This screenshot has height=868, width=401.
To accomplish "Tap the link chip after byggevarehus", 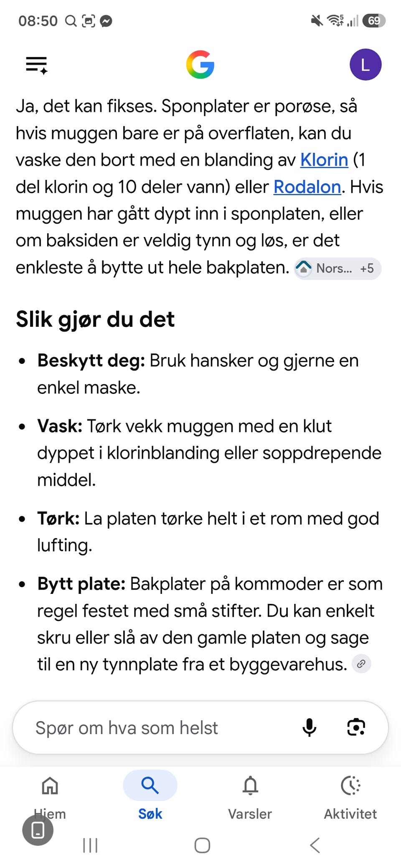I will (361, 664).
